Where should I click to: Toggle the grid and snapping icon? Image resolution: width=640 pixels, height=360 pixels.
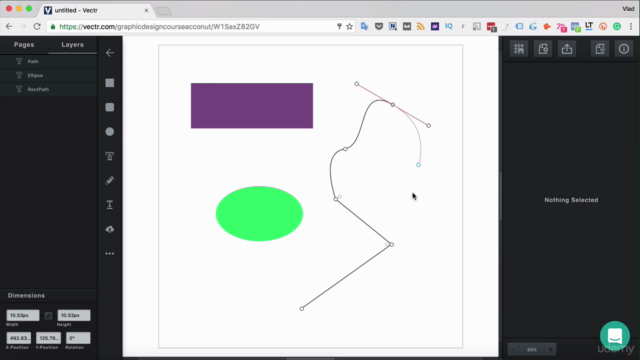(519, 49)
